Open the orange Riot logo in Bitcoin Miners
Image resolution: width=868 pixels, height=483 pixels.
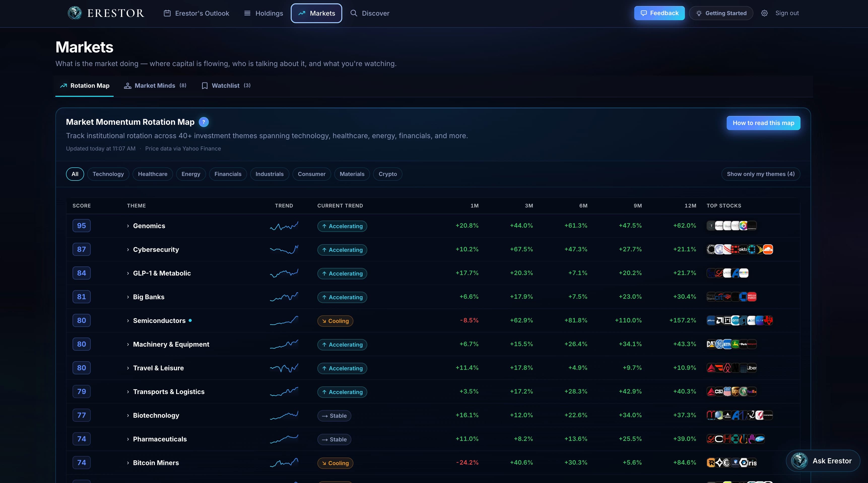(711, 462)
